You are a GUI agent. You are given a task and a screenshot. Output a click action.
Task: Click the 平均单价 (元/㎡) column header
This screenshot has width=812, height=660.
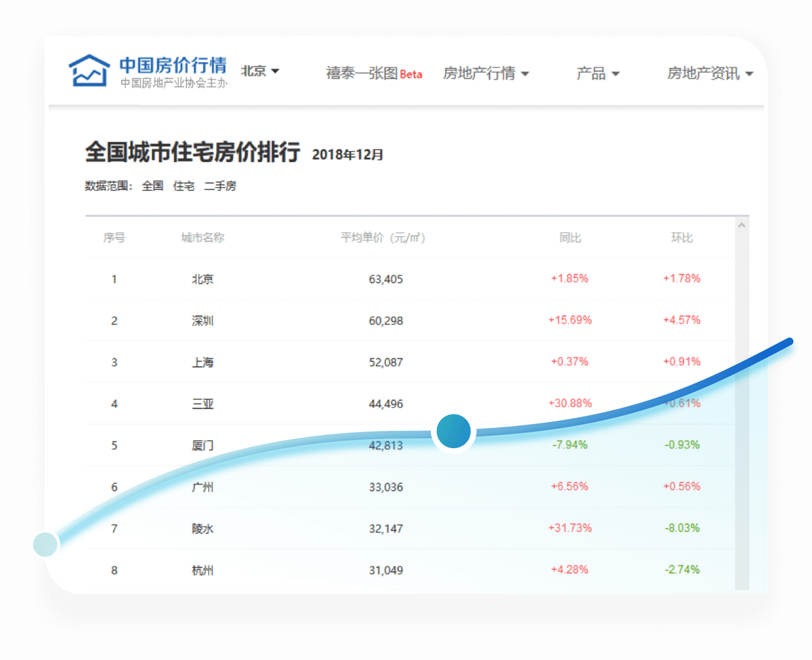pyautogui.click(x=383, y=238)
